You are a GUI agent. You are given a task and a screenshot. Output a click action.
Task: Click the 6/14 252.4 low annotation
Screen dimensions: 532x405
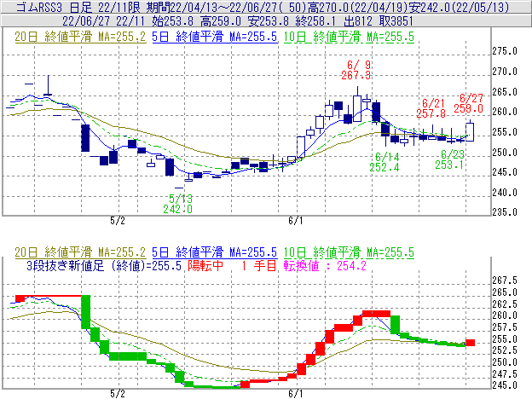click(x=385, y=162)
